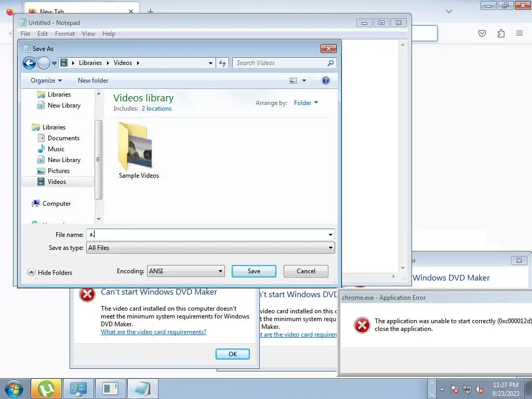Open uTorrent from taskbar

click(x=46, y=389)
